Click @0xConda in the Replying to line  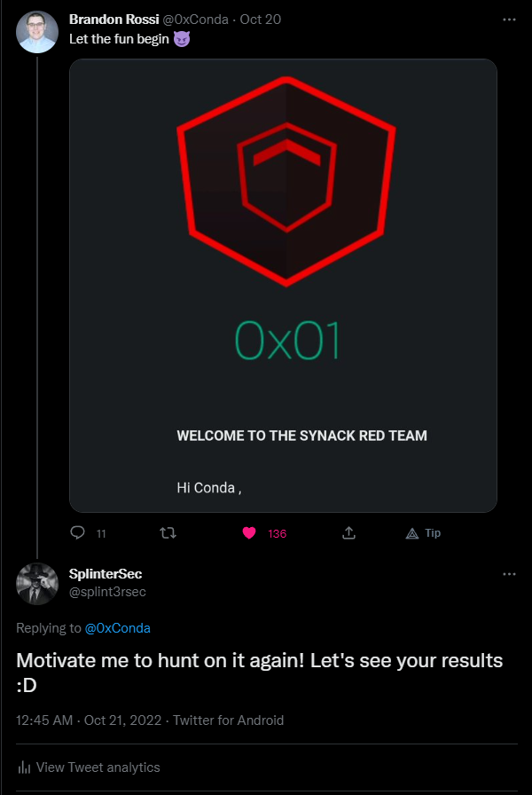click(118, 628)
